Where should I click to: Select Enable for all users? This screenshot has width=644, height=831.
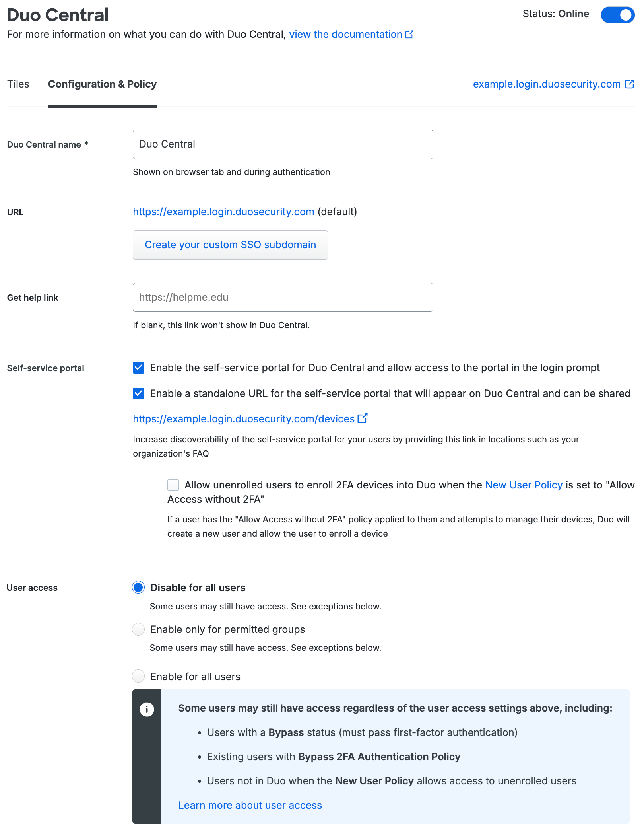tap(138, 676)
